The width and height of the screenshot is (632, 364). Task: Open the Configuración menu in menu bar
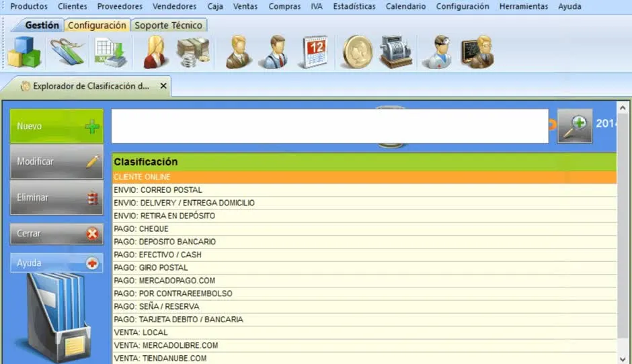[463, 7]
